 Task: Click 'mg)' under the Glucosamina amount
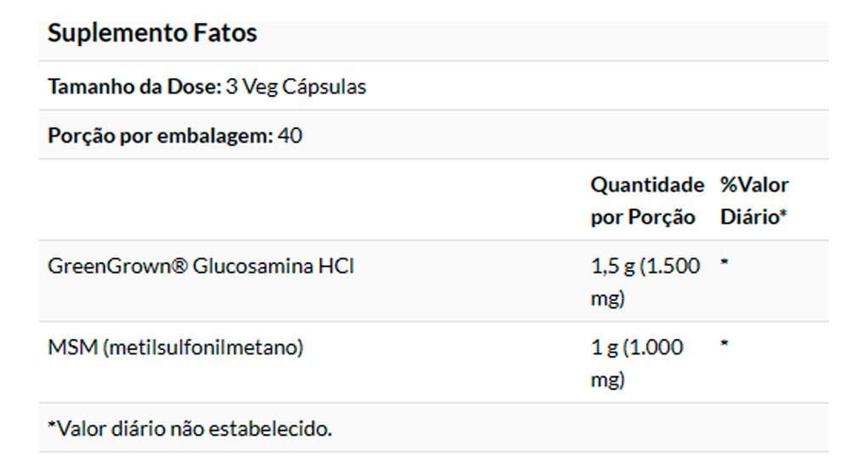pyautogui.click(x=607, y=299)
